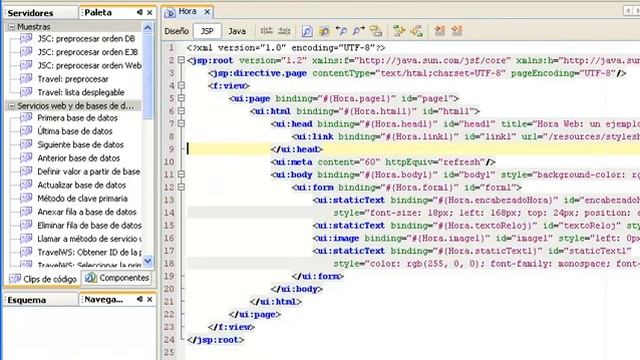Click the pin icon of the Navega... panel
The image size is (640, 360).
[x=140, y=299]
